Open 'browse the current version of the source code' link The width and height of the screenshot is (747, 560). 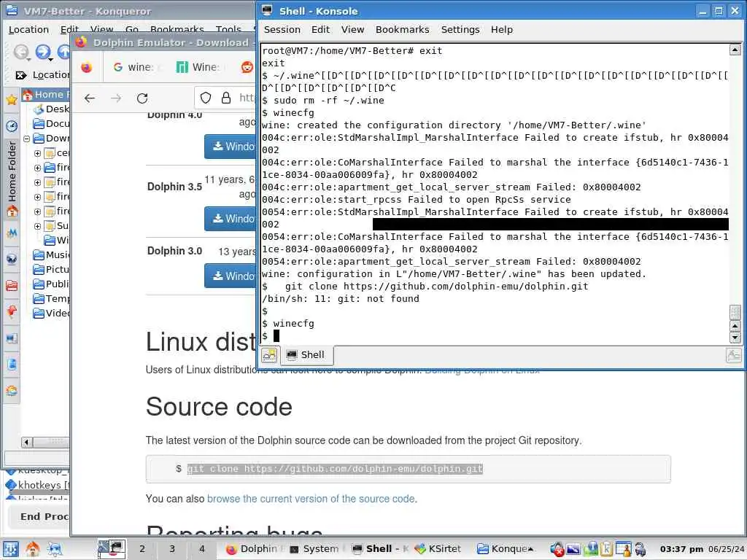click(x=311, y=499)
